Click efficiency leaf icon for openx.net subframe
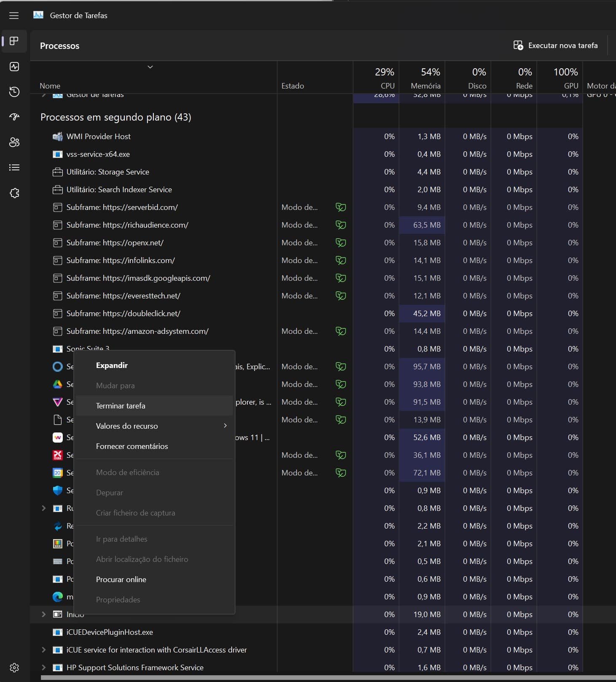This screenshot has width=616, height=682. tap(340, 243)
